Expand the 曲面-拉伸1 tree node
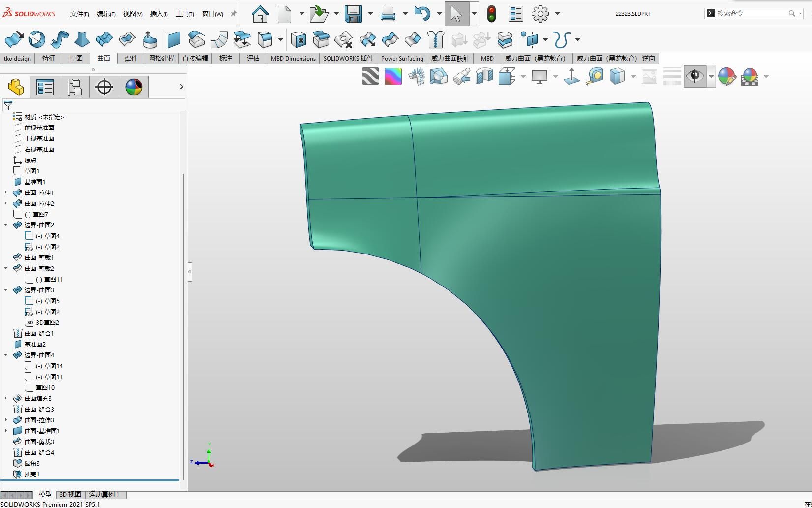This screenshot has width=812, height=508. pos(5,192)
